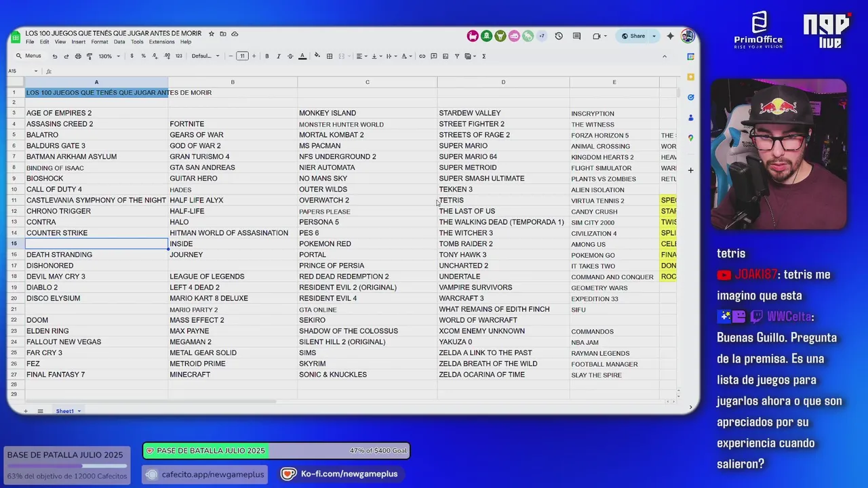Format selection as currency
Viewport: 868px width, 488px height.
(132, 56)
